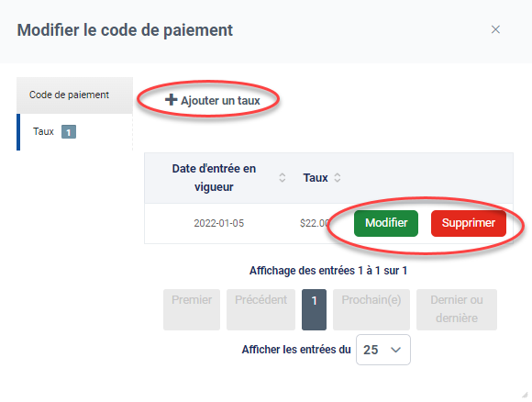Image resolution: width=532 pixels, height=402 pixels.
Task: Select the $22.00 rate cell
Action: 315,223
